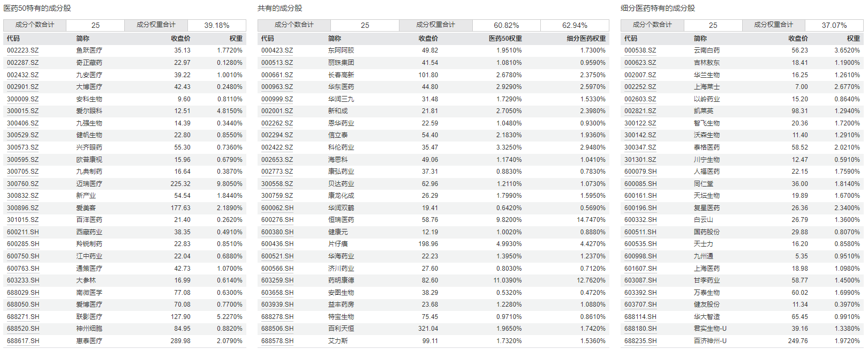Select stock code 688271.SH for 联影医疗
Image resolution: width=868 pixels, height=349 pixels.
(x=22, y=317)
